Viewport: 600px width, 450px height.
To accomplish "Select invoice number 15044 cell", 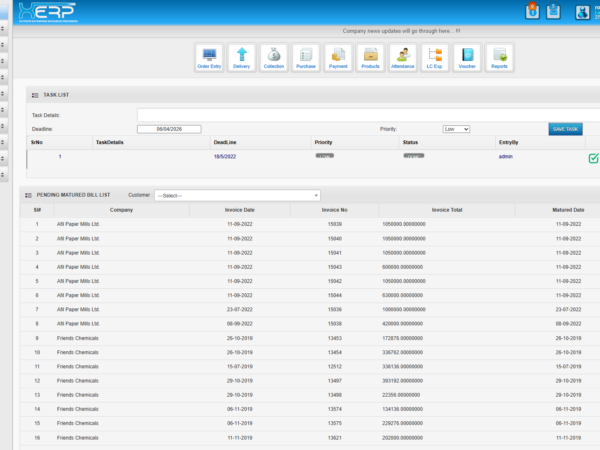I will tap(335, 295).
